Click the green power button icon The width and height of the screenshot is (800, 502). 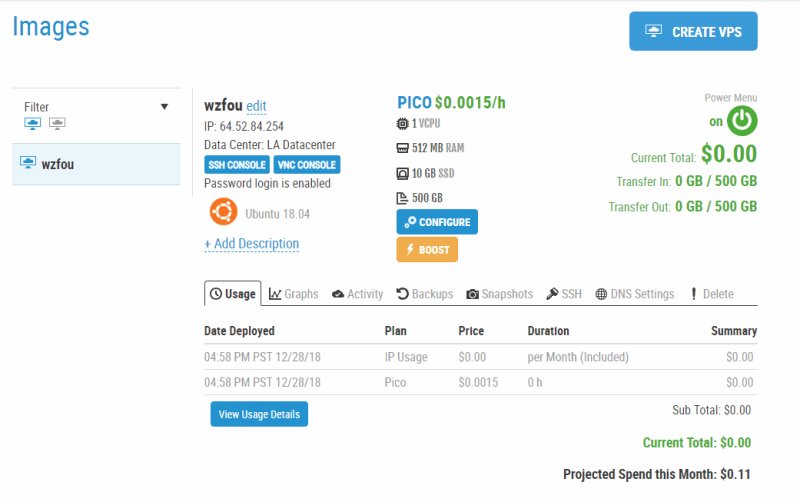[x=742, y=121]
